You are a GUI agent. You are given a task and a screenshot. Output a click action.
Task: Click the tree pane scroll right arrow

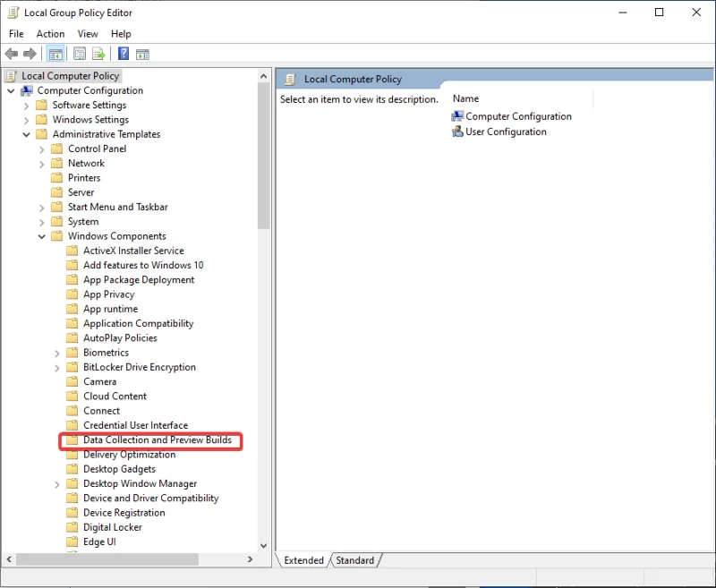click(250, 559)
